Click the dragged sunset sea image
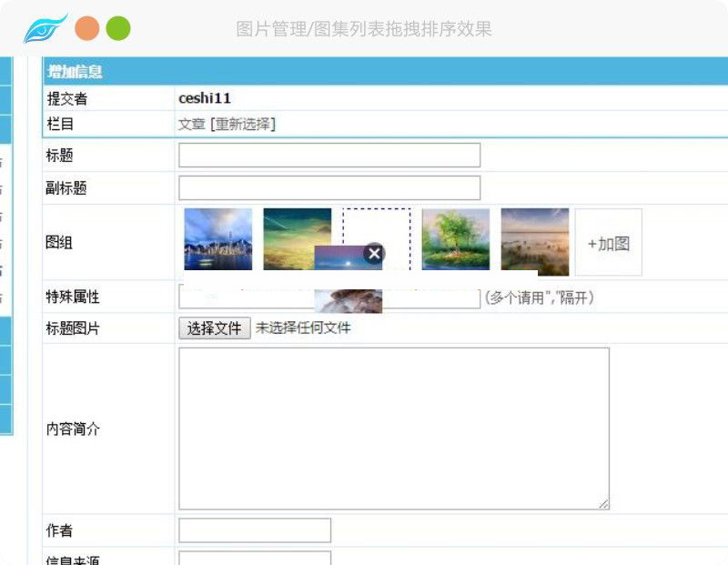Viewport: 728px width, 565px height. [x=344, y=261]
